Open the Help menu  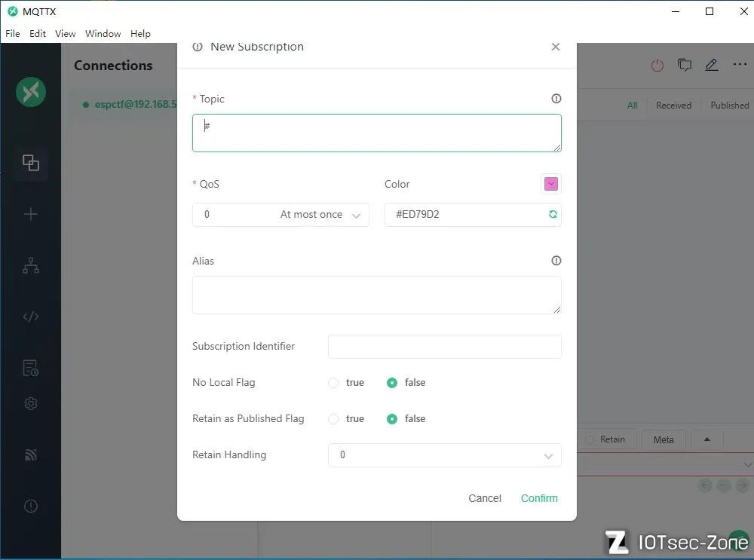point(140,34)
